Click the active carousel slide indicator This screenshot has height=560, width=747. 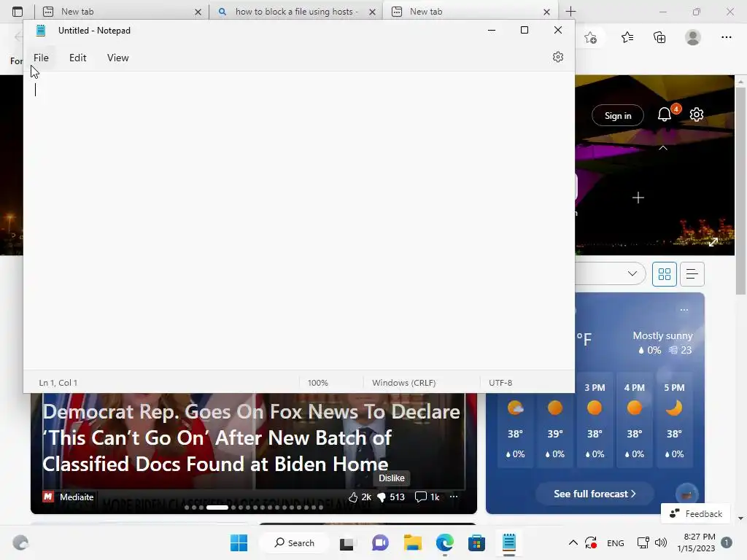click(217, 507)
